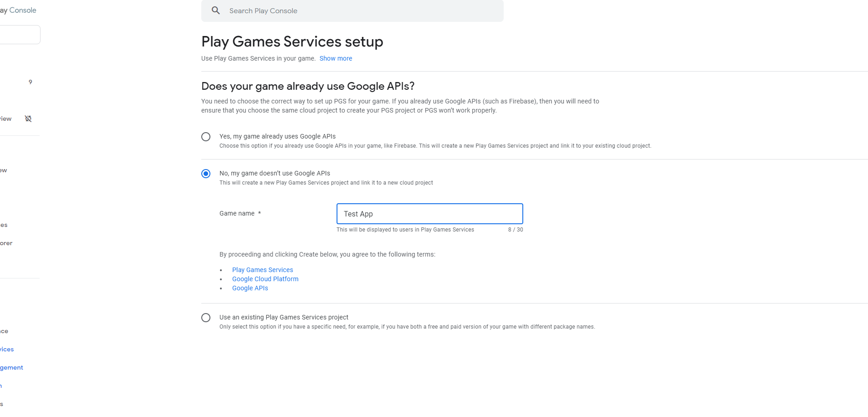Open the blue sidebar item ending in 'gement'
Image resolution: width=868 pixels, height=417 pixels.
tap(11, 367)
